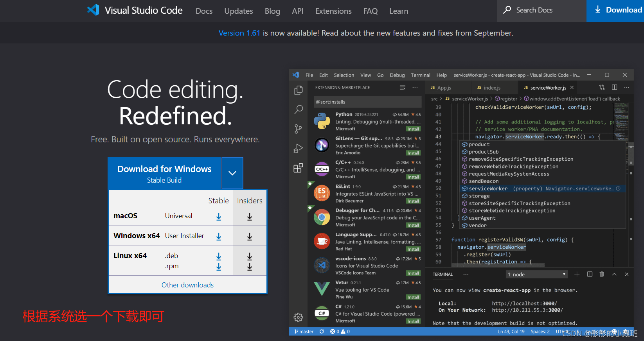Click the master branch in status bar

click(x=304, y=332)
